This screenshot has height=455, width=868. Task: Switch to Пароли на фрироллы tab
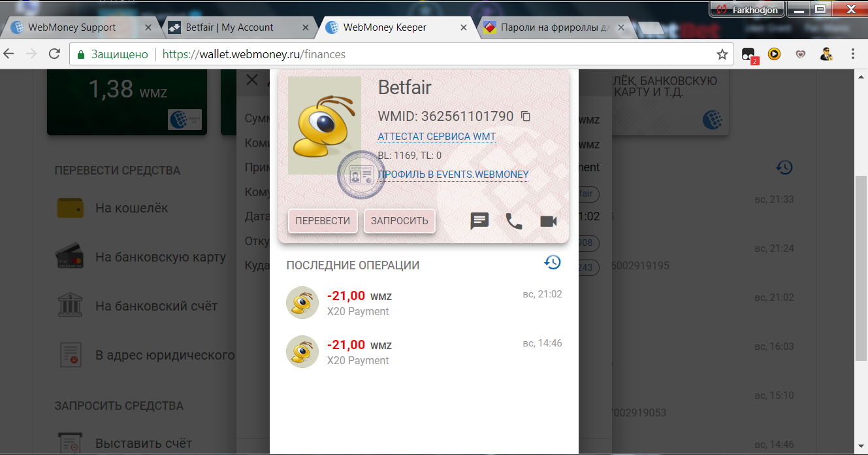[x=556, y=27]
